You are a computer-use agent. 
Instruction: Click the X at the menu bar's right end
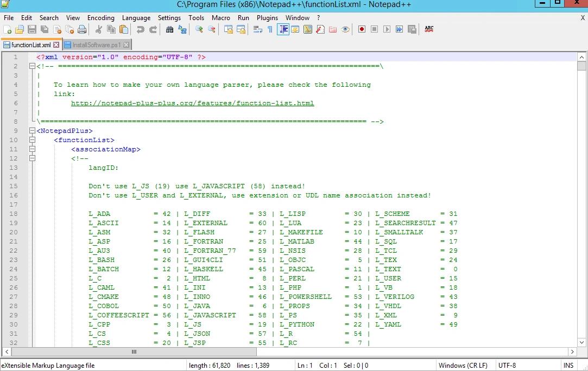(x=583, y=17)
